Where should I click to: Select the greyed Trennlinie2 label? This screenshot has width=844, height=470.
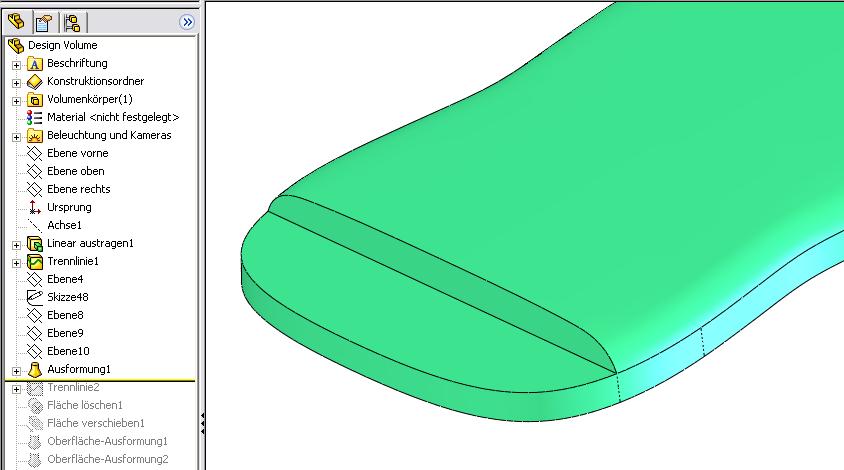(73, 387)
